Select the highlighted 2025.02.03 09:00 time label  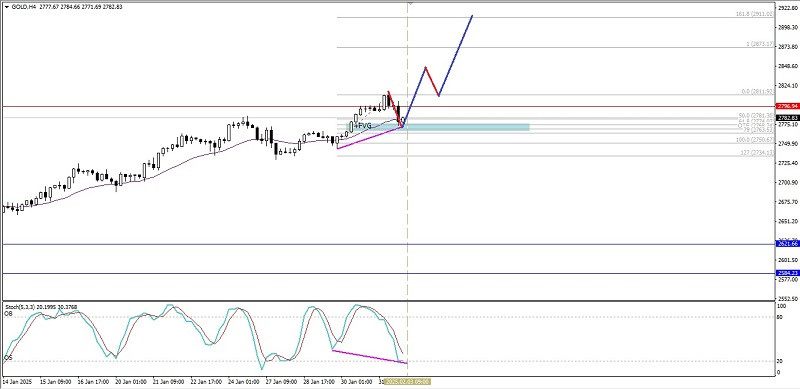[x=408, y=381]
